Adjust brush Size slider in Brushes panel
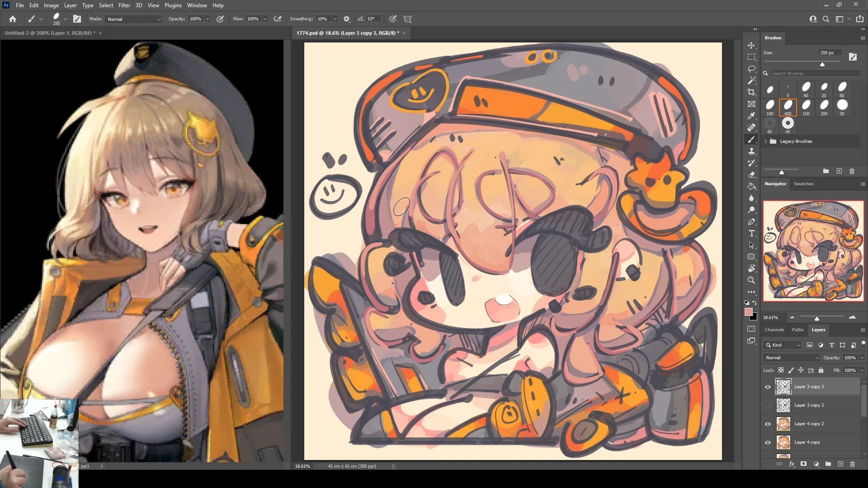868x488 pixels. (x=822, y=65)
